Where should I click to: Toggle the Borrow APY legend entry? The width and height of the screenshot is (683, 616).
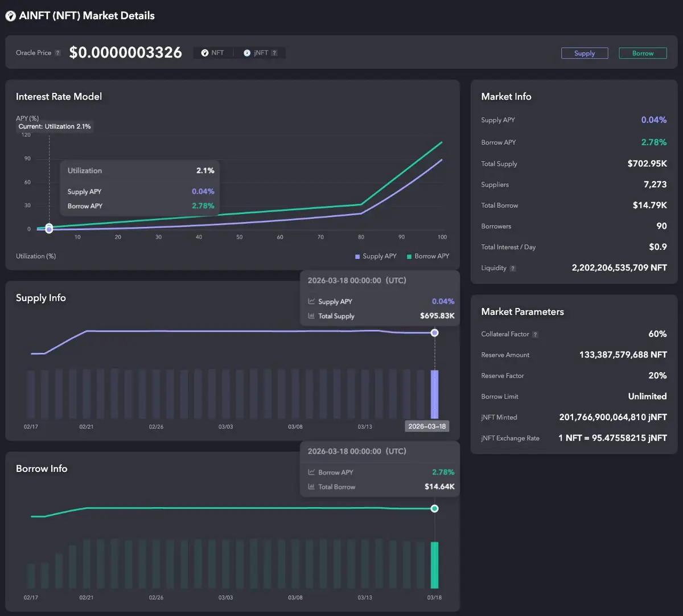pos(428,256)
